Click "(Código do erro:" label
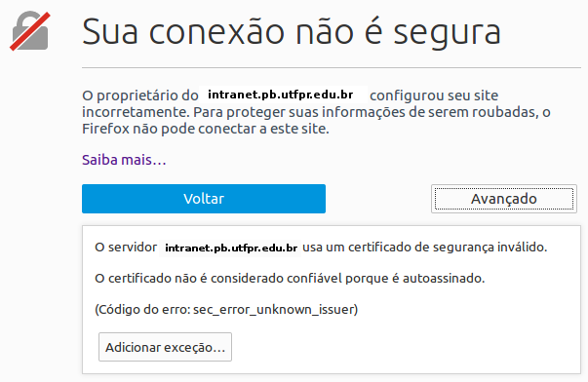The height and width of the screenshot is (382, 588). pyautogui.click(x=142, y=310)
